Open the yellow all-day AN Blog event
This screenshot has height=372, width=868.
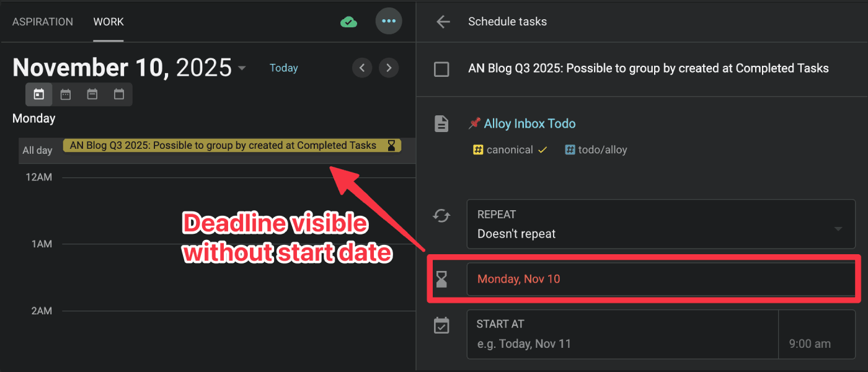tap(223, 146)
